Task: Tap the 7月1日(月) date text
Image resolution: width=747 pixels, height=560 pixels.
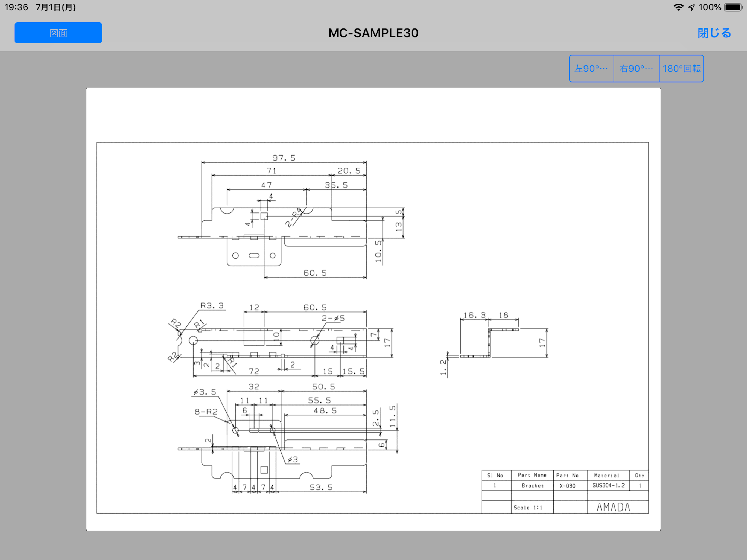Action: pyautogui.click(x=56, y=7)
